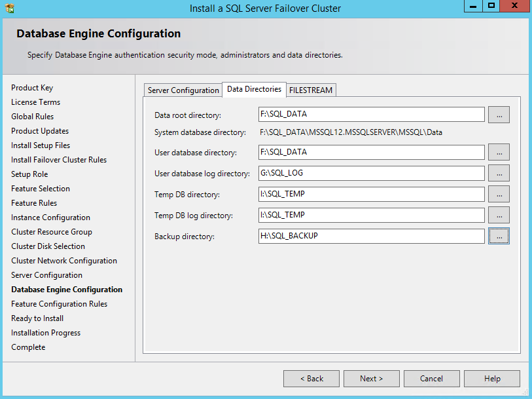Image resolution: width=532 pixels, height=399 pixels.
Task: Click the User database log directory field
Action: [371, 173]
